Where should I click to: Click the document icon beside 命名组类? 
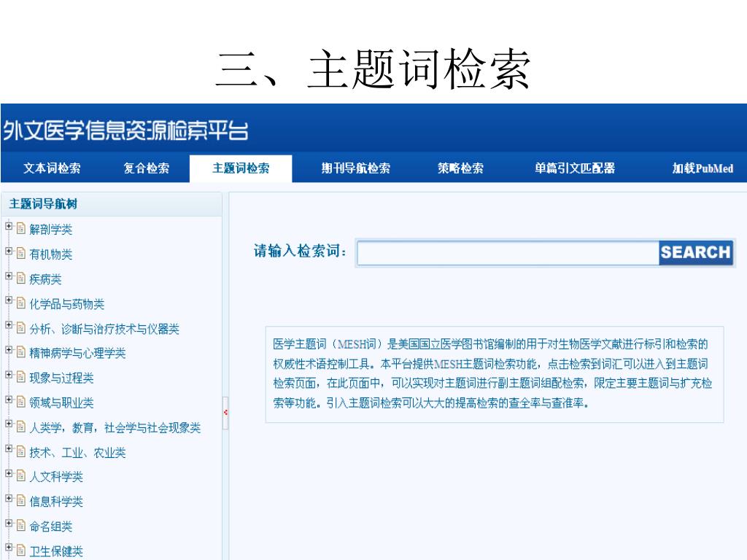point(21,525)
